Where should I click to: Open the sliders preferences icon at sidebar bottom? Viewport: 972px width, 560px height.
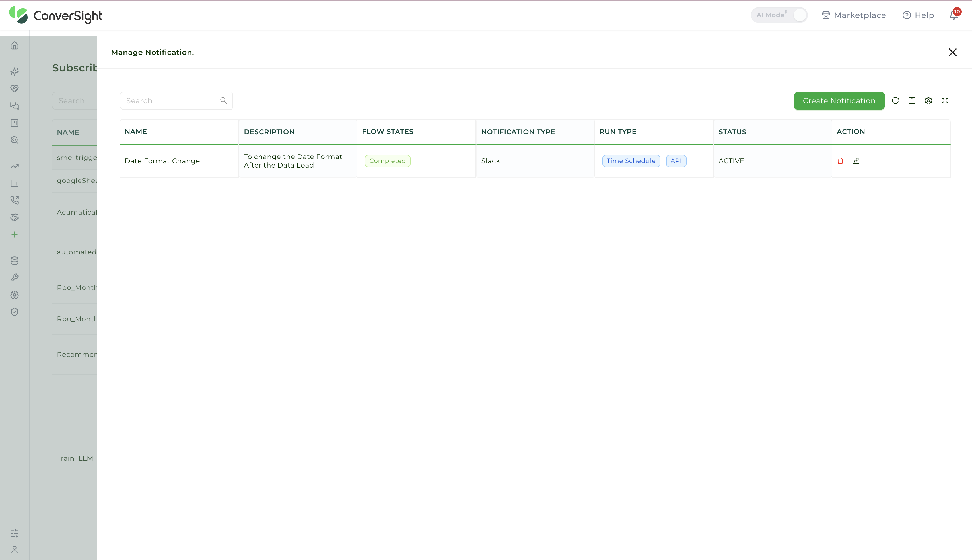pyautogui.click(x=15, y=533)
